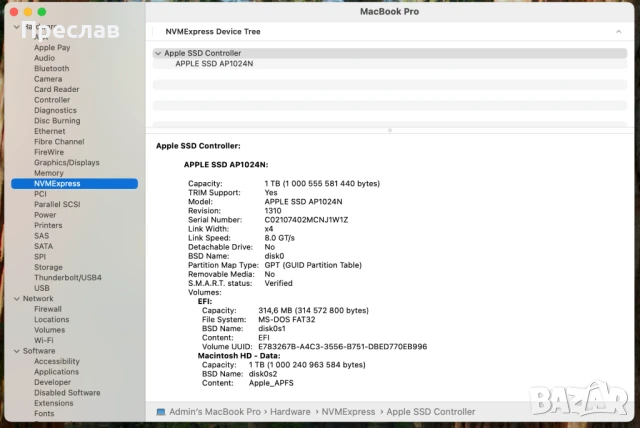Select Power in the sidebar
The width and height of the screenshot is (640, 428).
(x=45, y=215)
